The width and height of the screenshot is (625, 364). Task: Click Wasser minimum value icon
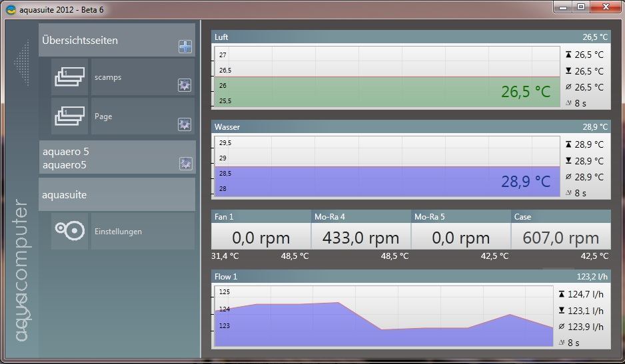[568, 160]
